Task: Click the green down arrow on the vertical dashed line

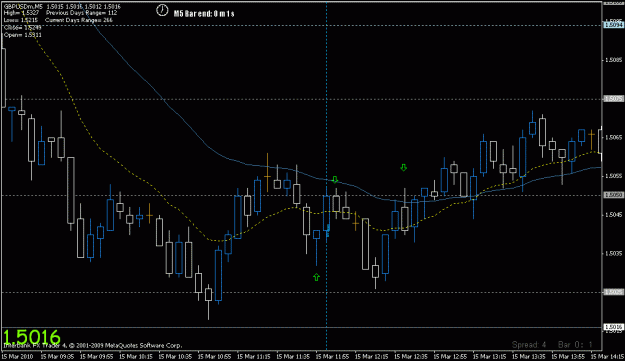Action: coord(335,180)
